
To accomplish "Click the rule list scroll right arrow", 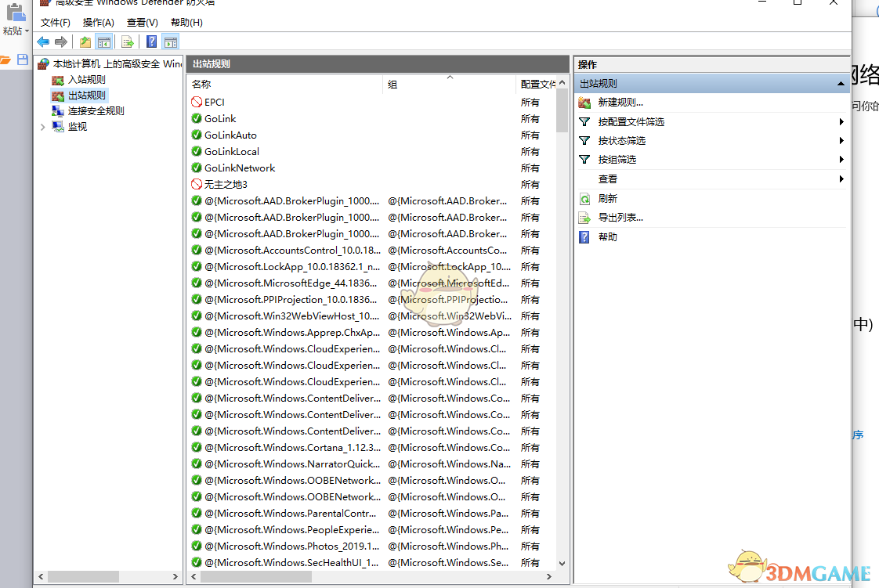I will [x=549, y=576].
